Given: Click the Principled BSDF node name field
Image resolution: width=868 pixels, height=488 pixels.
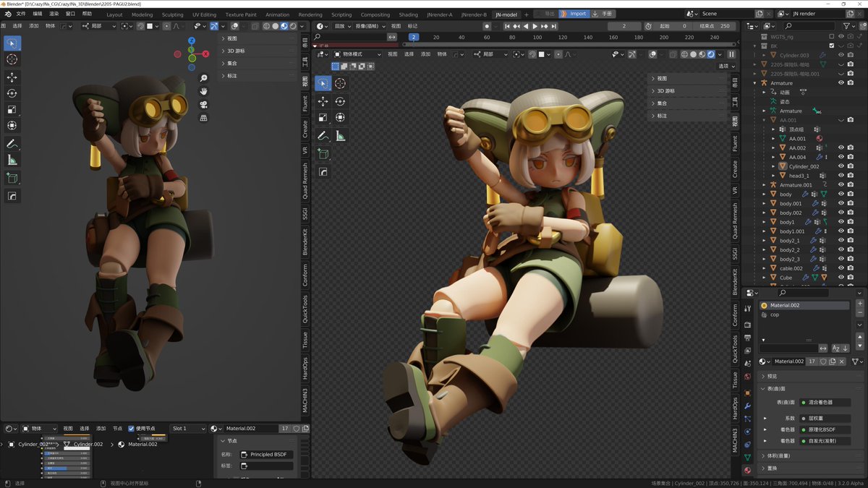Looking at the screenshot, I should [x=267, y=454].
